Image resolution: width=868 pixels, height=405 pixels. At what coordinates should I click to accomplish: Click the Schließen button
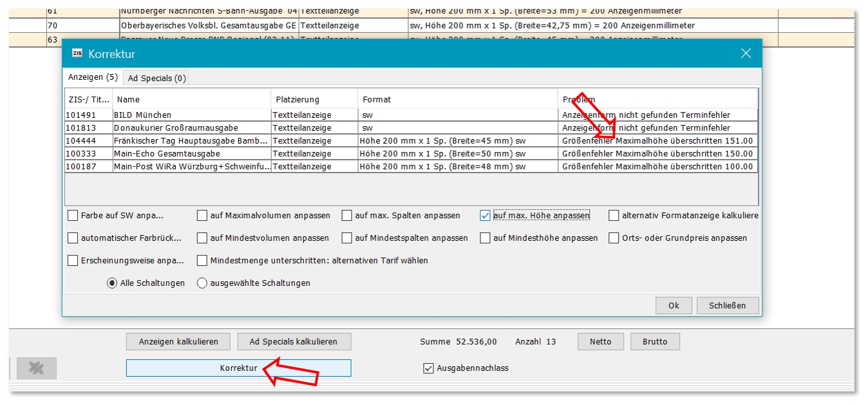(726, 305)
